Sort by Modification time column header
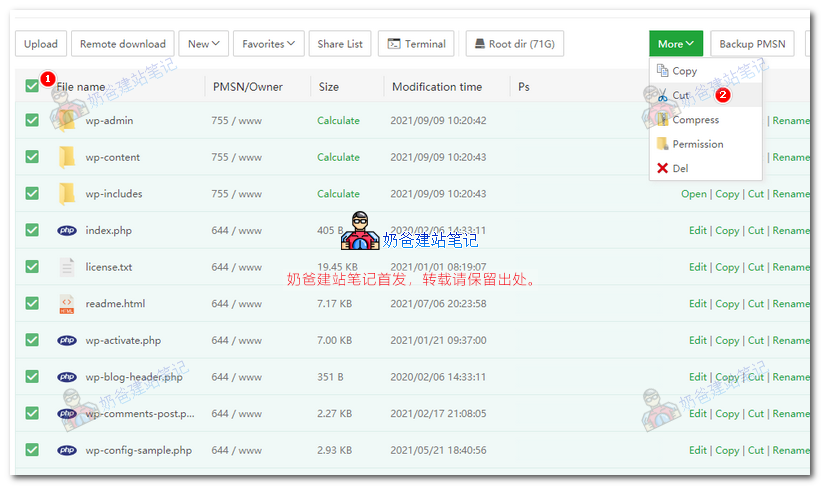 point(437,87)
